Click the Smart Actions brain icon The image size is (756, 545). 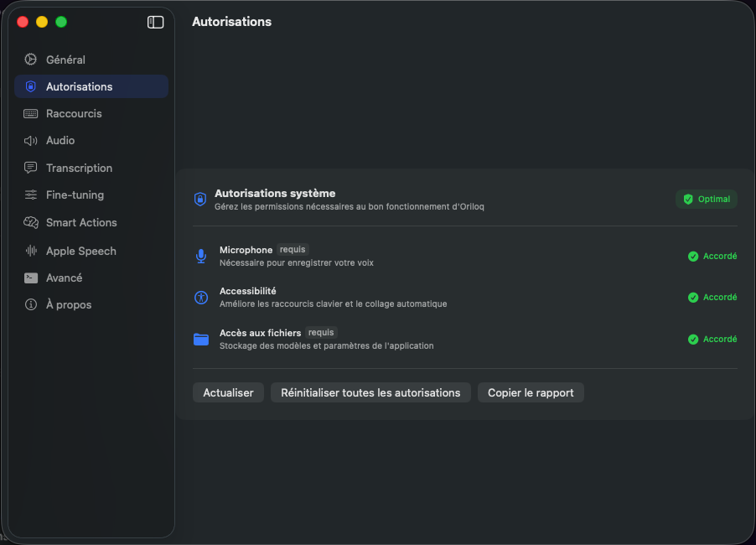pos(31,222)
